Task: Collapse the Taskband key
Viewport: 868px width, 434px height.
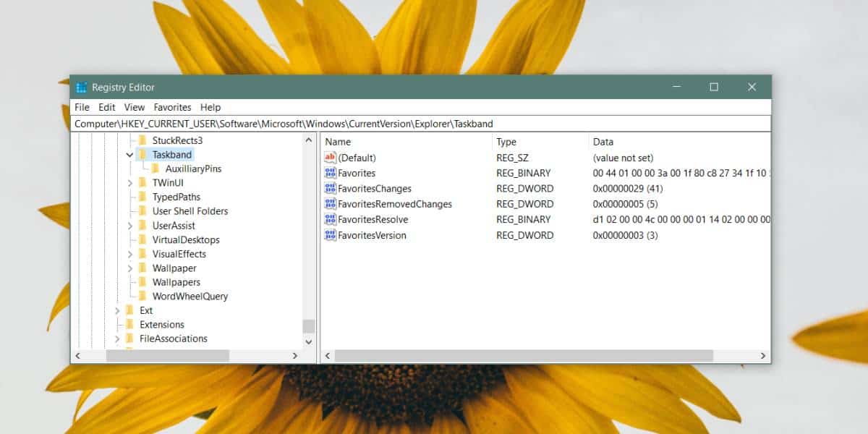Action: tap(129, 155)
